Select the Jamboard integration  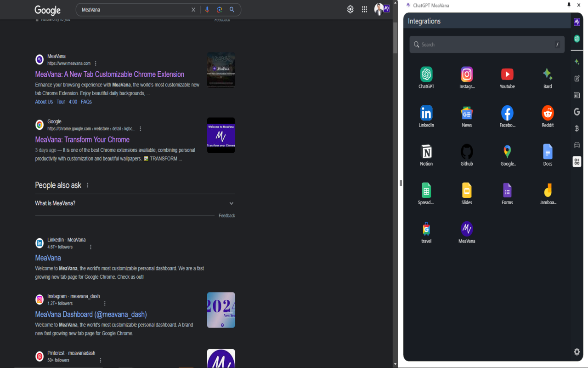(548, 190)
